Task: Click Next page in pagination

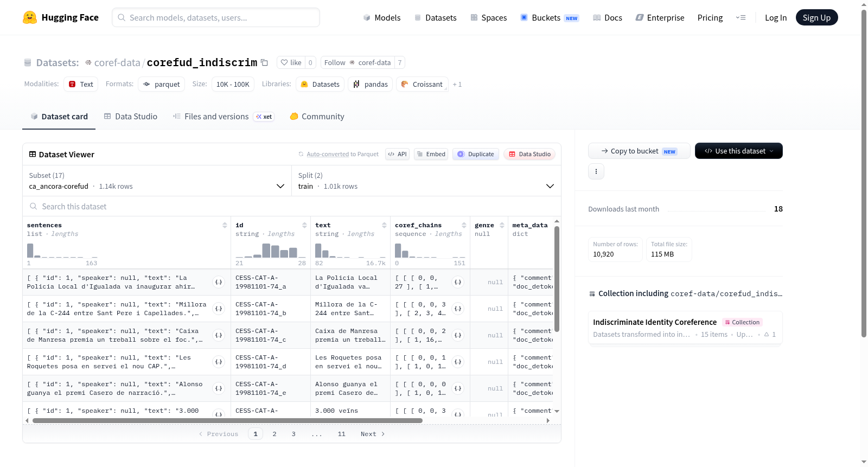Action: [x=373, y=434]
